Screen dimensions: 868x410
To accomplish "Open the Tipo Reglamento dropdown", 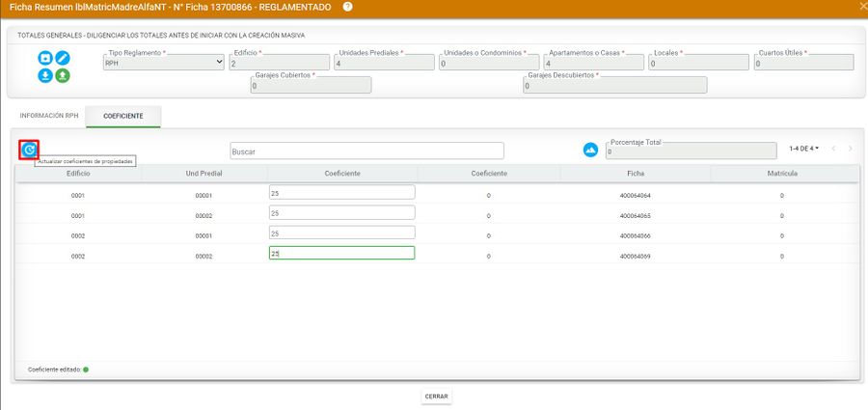I will [163, 63].
